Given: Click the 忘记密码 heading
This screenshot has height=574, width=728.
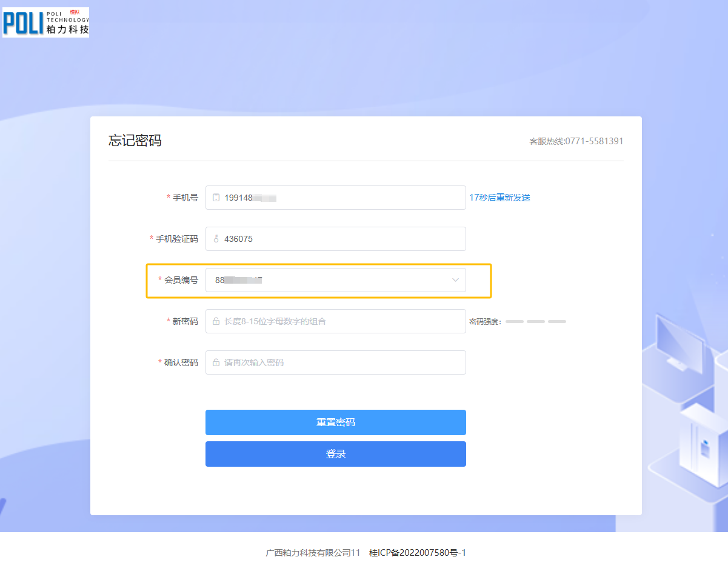Looking at the screenshot, I should coord(135,141).
